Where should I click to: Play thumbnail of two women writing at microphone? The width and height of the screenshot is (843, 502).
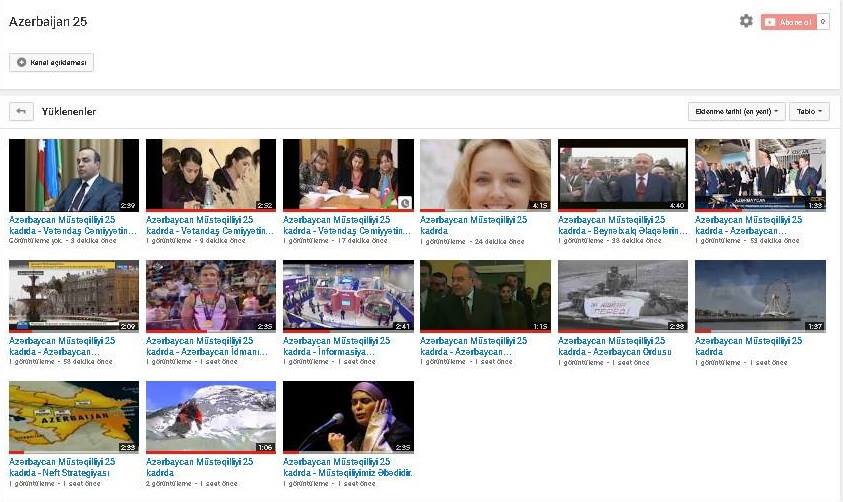(211, 175)
